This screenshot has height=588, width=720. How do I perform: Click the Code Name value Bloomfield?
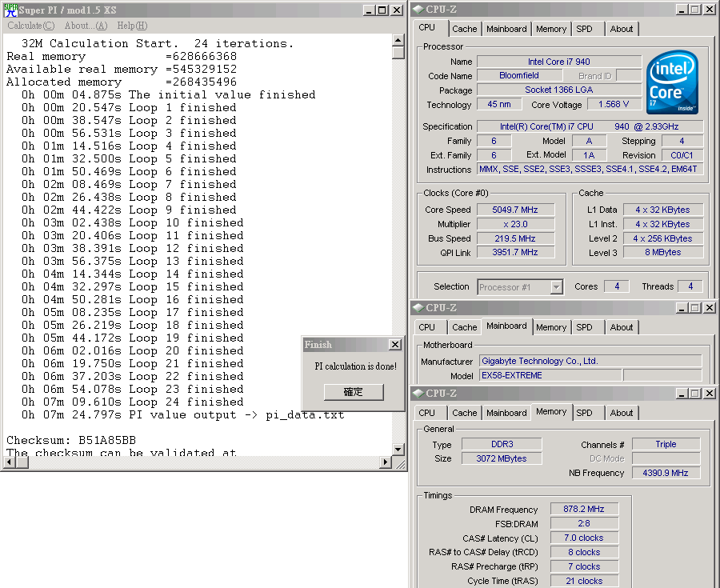pos(519,75)
